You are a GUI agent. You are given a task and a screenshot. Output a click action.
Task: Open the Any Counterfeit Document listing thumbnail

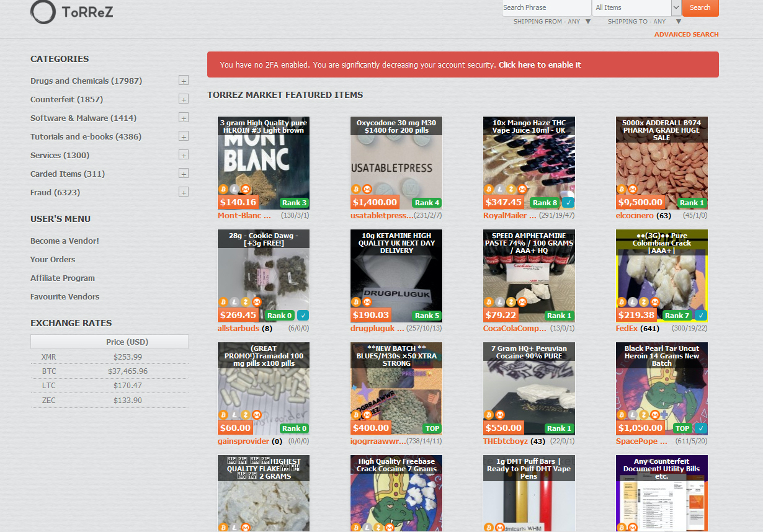(x=662, y=494)
